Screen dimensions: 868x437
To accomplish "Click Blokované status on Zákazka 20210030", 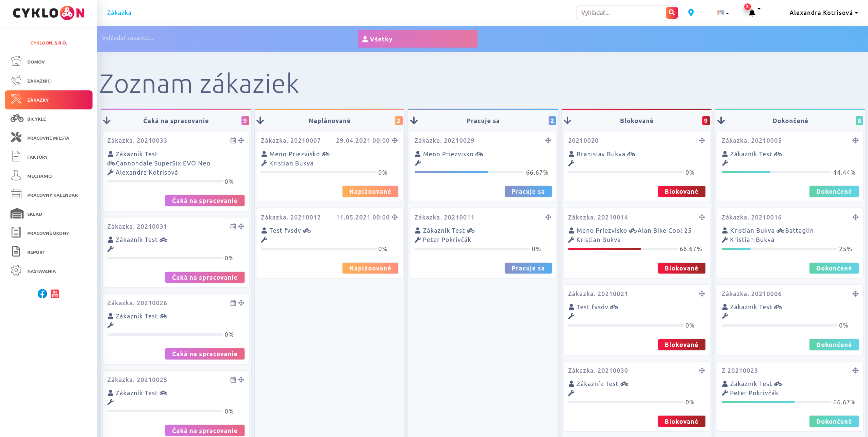I will click(682, 421).
